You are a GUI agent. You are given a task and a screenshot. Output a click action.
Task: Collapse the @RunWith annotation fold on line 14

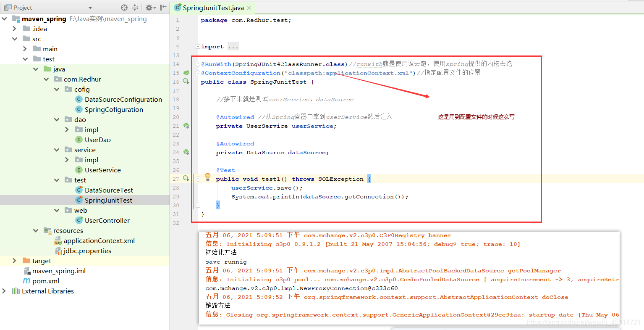point(198,64)
